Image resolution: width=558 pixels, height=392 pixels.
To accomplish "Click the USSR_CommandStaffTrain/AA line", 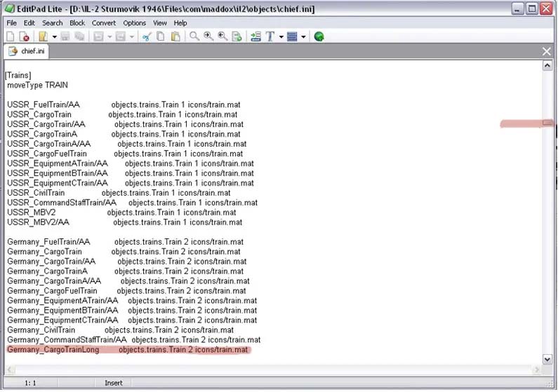I will click(x=132, y=203).
